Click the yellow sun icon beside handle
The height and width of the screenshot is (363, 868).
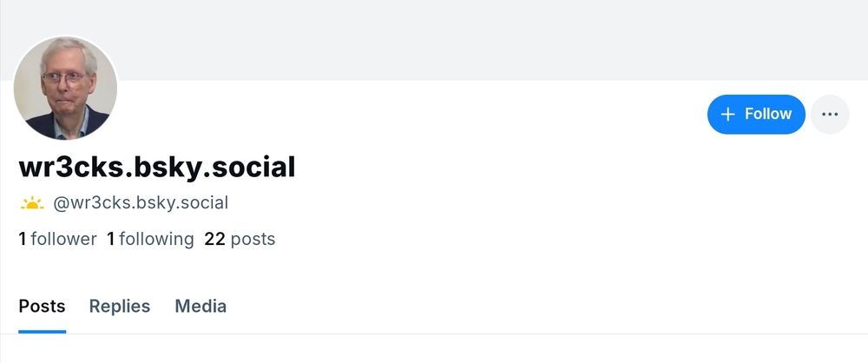32,204
